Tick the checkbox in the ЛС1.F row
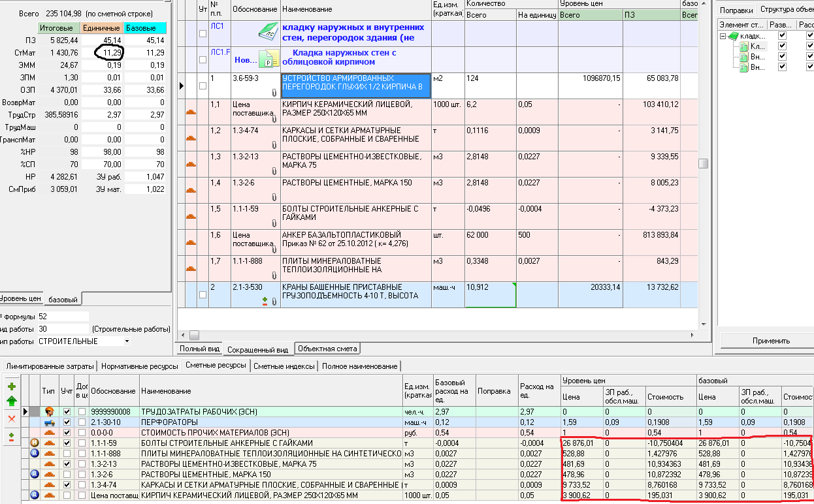 [x=203, y=59]
